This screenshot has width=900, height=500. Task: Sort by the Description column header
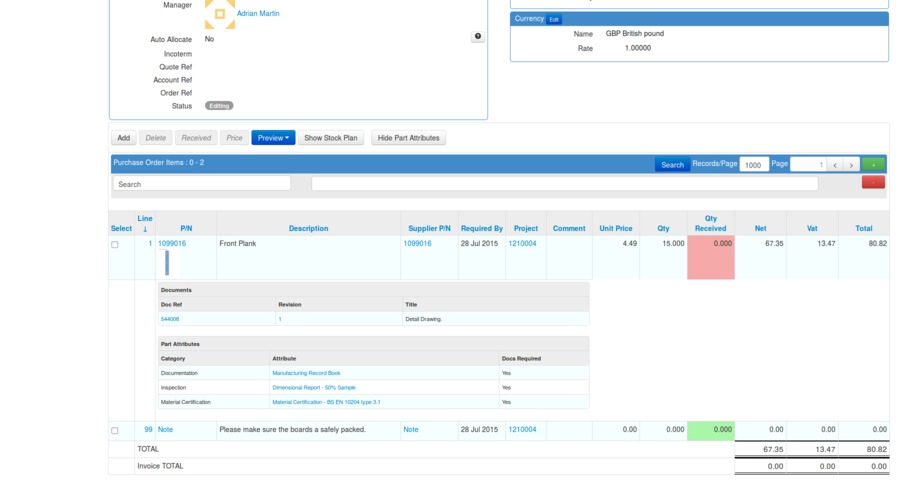coord(308,228)
